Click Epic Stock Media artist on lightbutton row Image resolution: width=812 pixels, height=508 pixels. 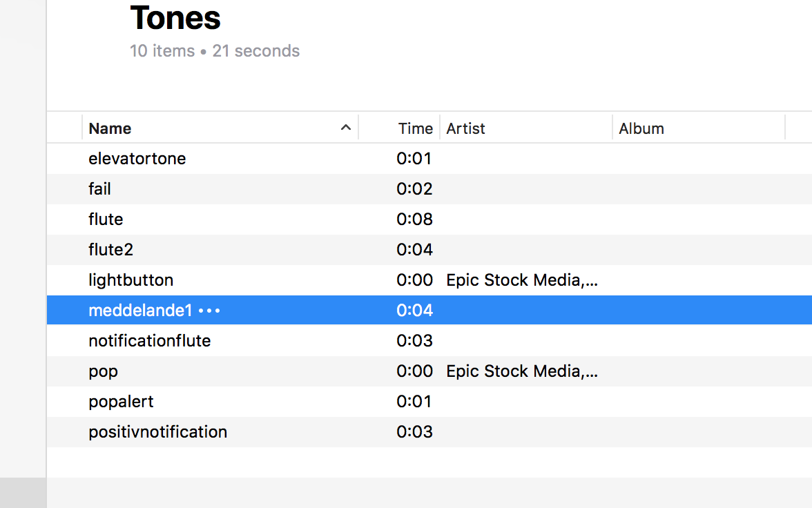click(x=522, y=280)
